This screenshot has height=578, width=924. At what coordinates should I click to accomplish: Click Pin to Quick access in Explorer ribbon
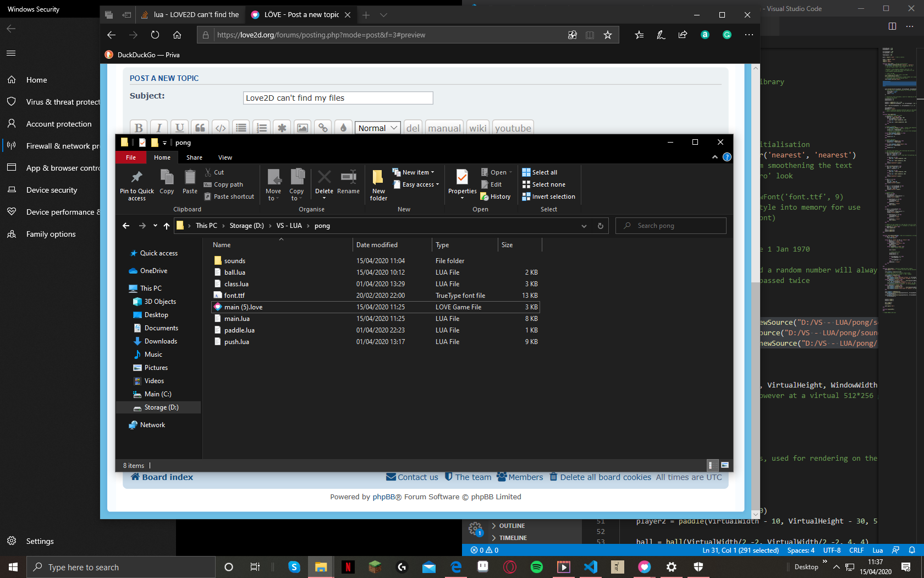[137, 185]
